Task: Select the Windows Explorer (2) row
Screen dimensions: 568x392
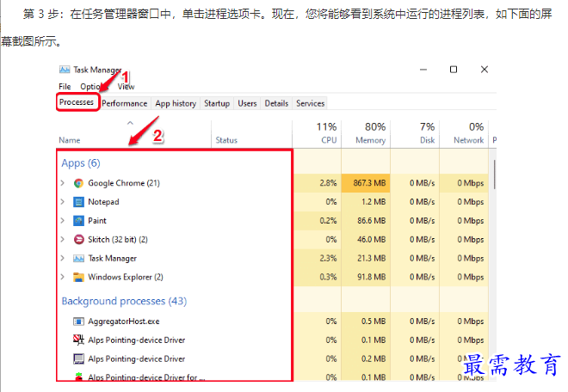Action: (273, 278)
